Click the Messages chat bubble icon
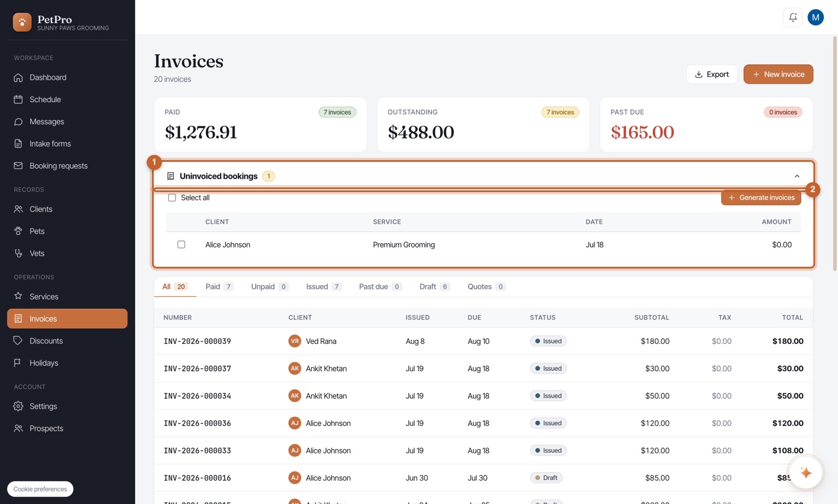This screenshot has height=504, width=838. [x=18, y=122]
